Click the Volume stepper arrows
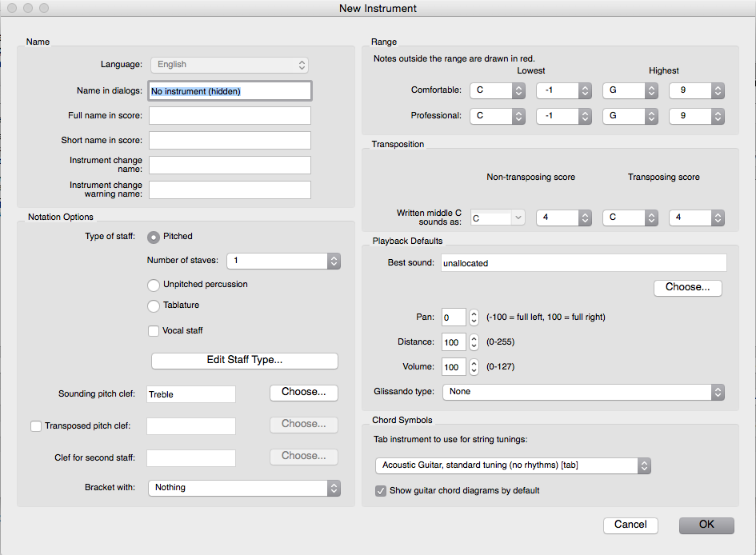The image size is (756, 555). [x=474, y=367]
